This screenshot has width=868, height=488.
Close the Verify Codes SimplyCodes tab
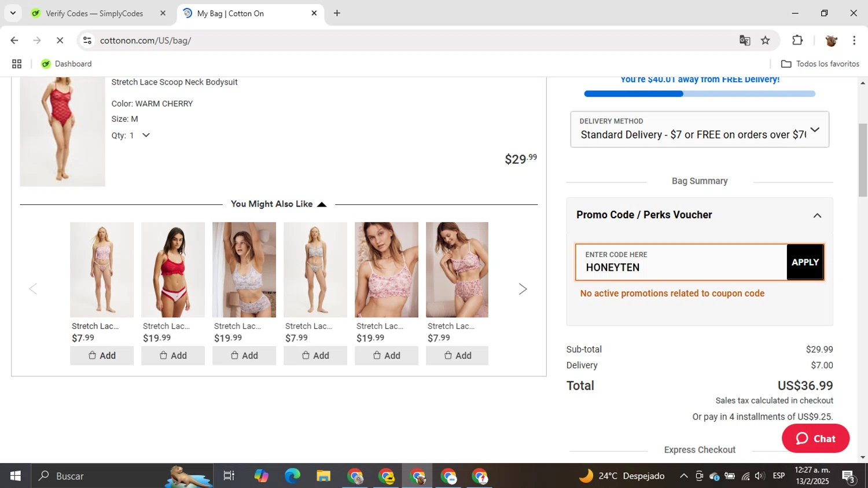163,13
